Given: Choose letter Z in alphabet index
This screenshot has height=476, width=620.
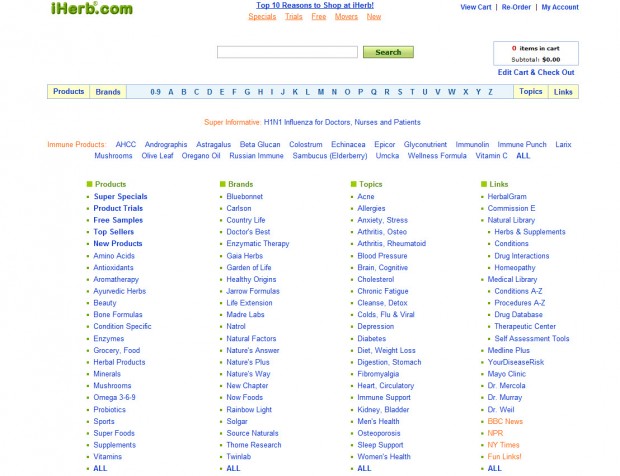Looking at the screenshot, I should coord(490,92).
